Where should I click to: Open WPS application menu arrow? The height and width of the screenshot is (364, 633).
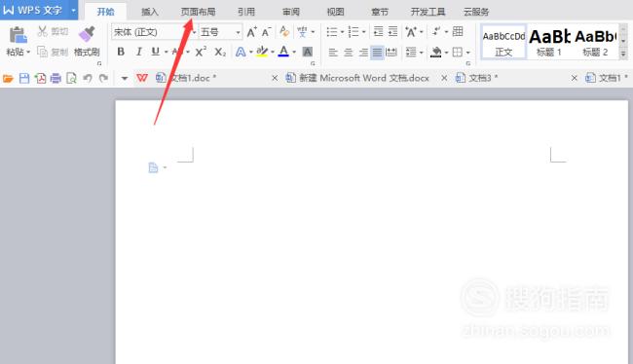pos(73,11)
